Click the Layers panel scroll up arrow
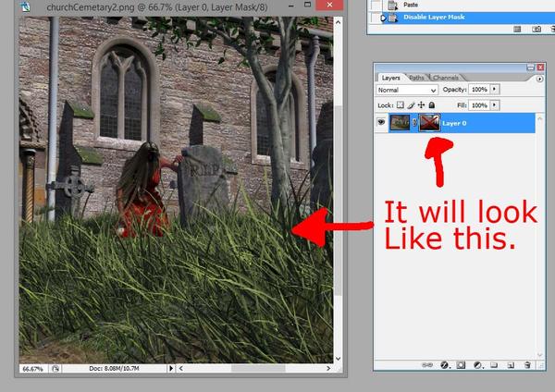Image resolution: width=555 pixels, height=392 pixels. pos(540,118)
